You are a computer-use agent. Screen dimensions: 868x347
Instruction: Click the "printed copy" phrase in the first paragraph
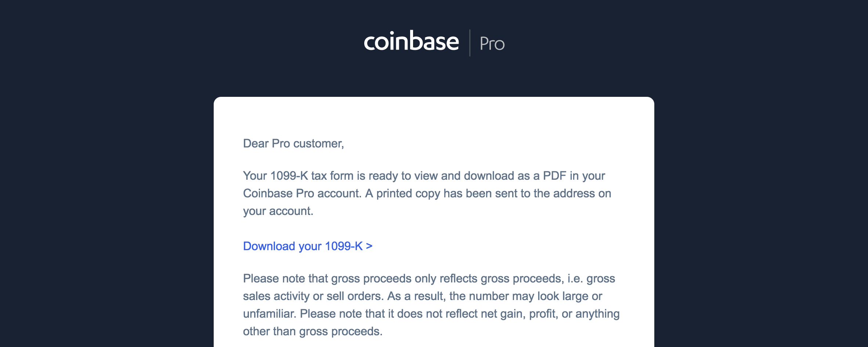point(408,193)
